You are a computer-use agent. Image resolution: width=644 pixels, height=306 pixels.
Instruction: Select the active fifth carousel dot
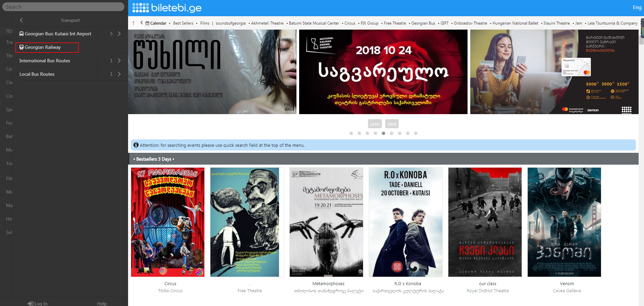[x=384, y=133]
